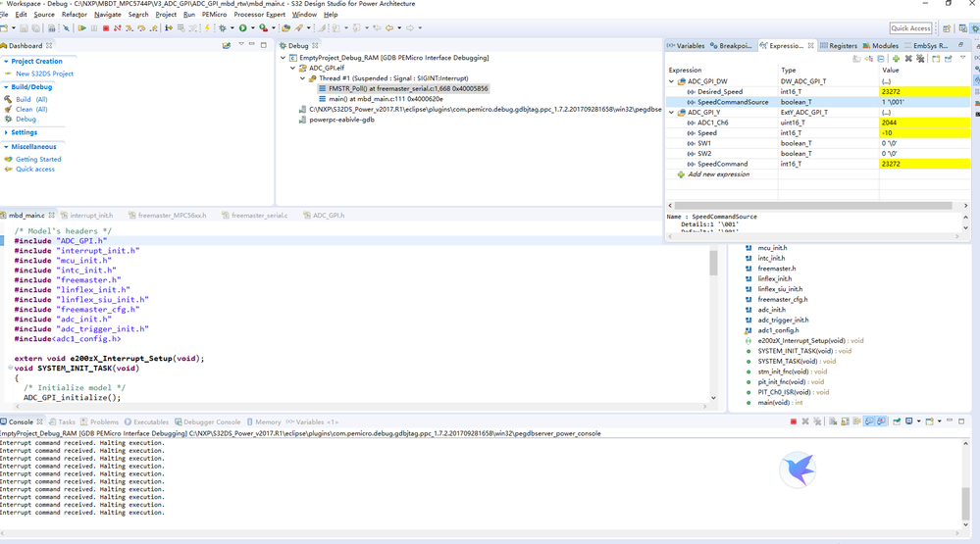Click the Build All toolbar icon
The height and width of the screenshot is (544, 980).
51,28
